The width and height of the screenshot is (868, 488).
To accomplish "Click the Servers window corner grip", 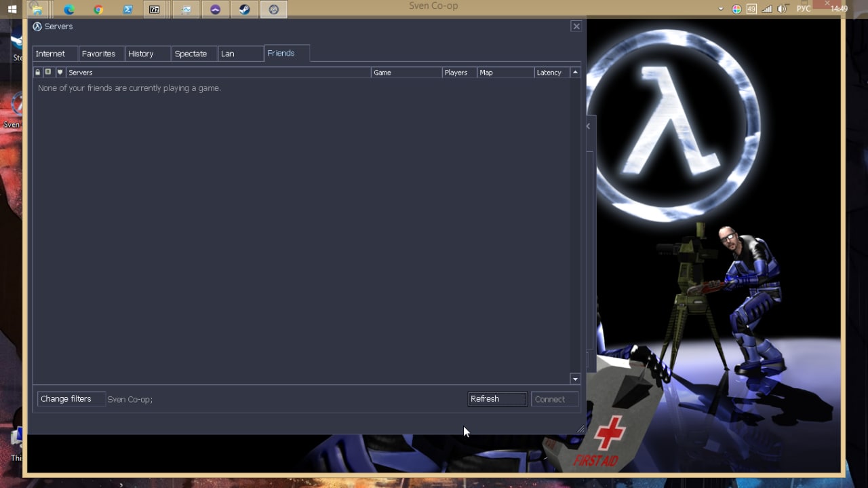I will [x=580, y=429].
